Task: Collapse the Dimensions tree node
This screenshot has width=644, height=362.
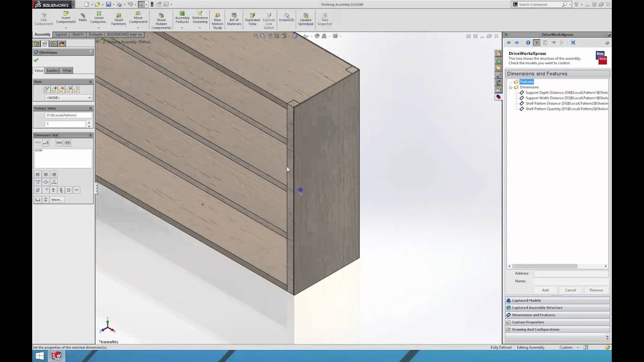Action: pyautogui.click(x=511, y=87)
